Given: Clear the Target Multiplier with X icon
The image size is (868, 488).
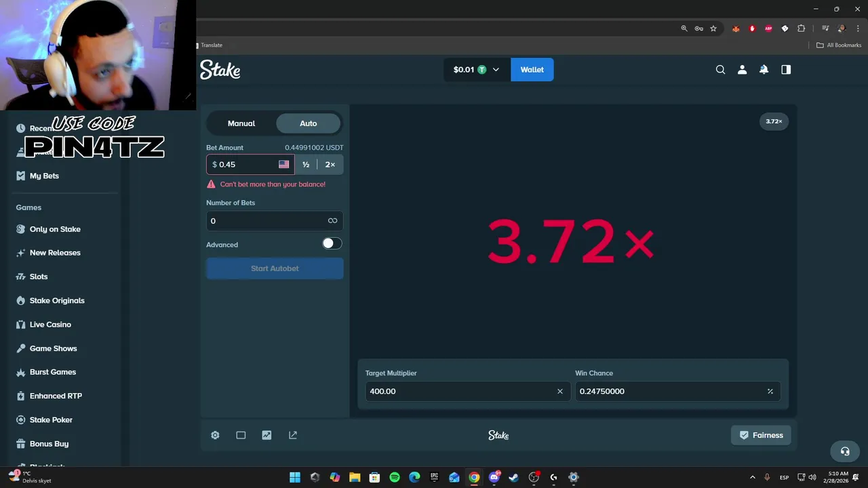Looking at the screenshot, I should click(560, 391).
